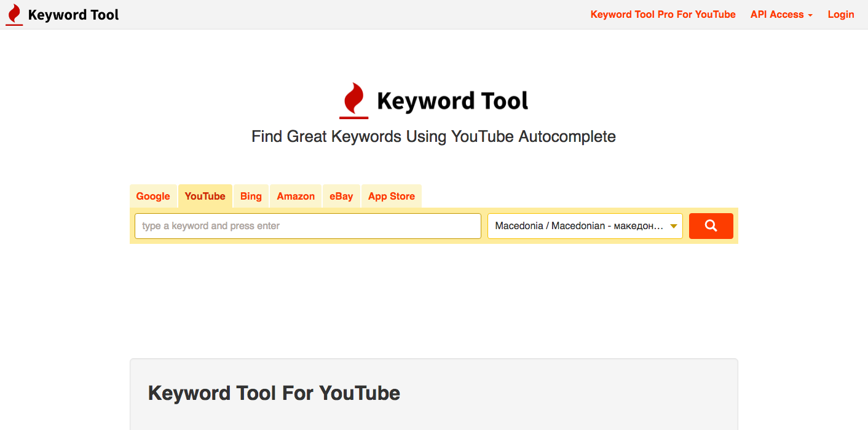Focus the keyword search input field
The width and height of the screenshot is (868, 430).
[308, 226]
